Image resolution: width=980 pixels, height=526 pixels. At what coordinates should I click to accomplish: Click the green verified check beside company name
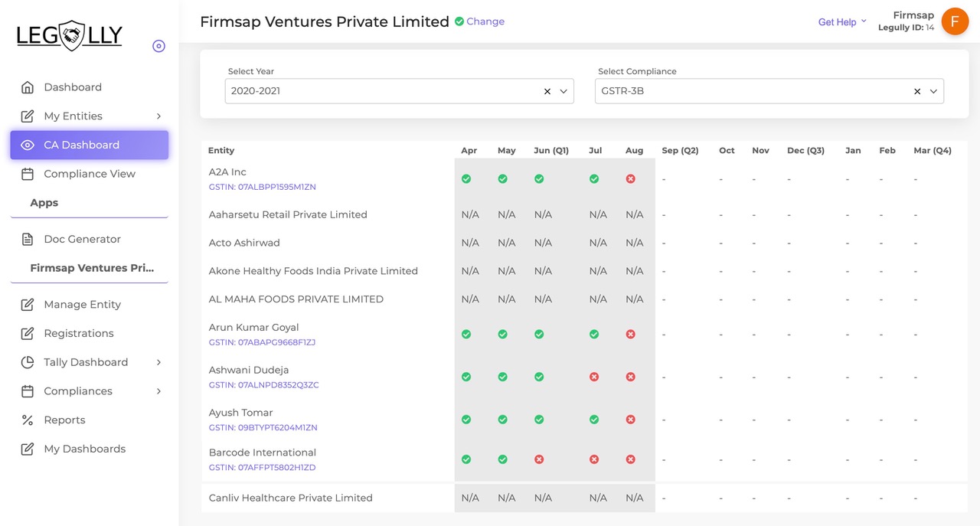pos(459,21)
